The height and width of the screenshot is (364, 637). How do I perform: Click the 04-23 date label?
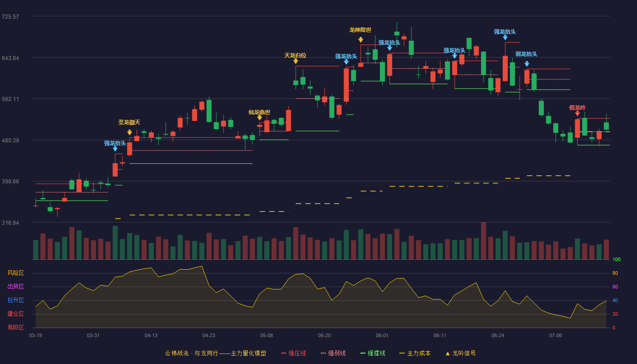(x=209, y=335)
